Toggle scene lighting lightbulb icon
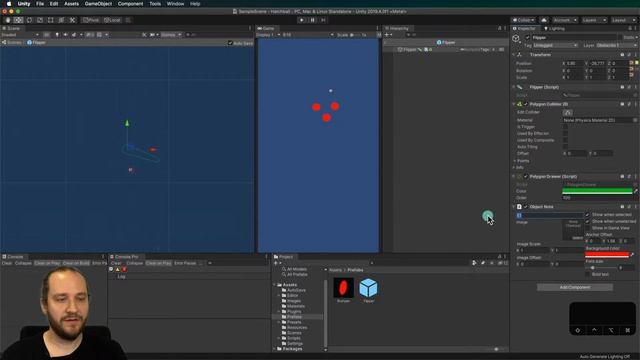 point(57,35)
